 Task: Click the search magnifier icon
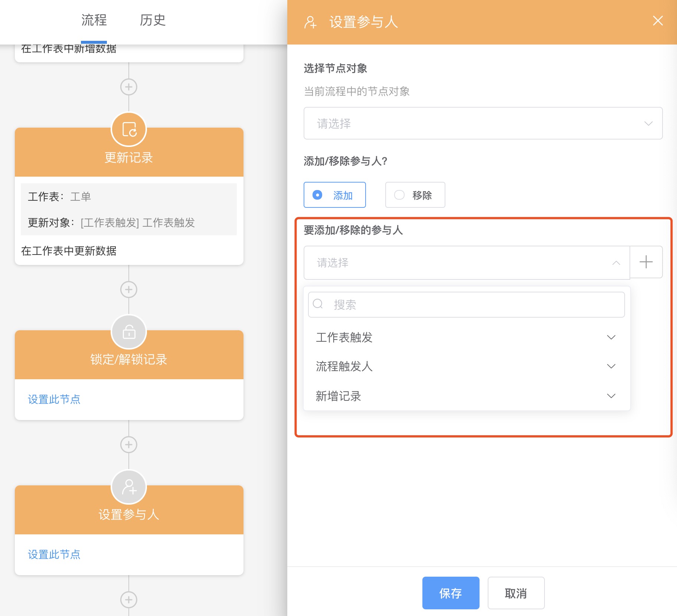click(318, 304)
